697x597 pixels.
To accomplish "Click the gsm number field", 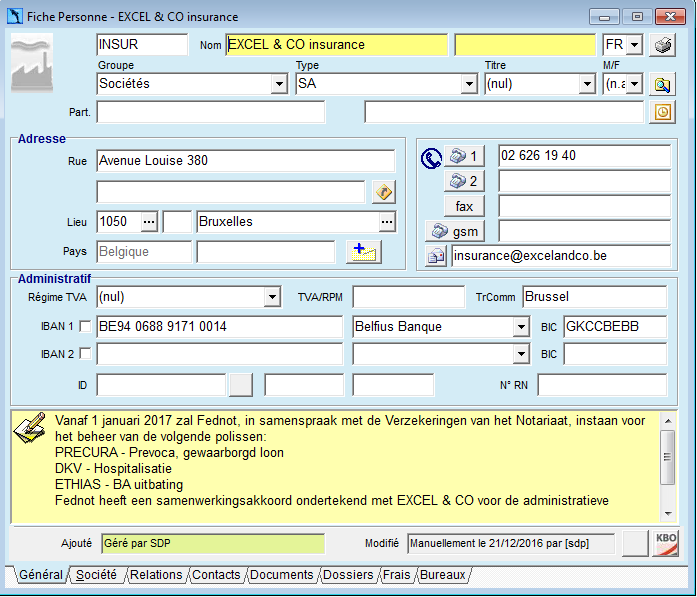I will click(x=584, y=231).
